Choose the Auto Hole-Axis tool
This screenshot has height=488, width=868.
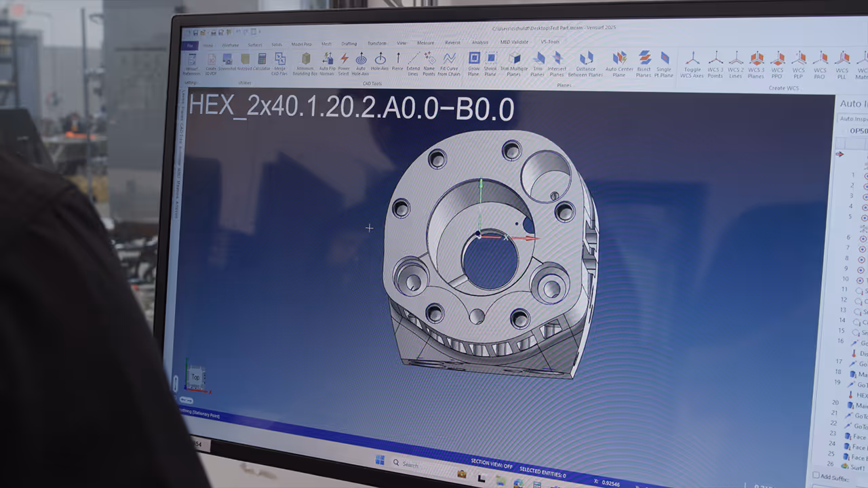tap(361, 64)
